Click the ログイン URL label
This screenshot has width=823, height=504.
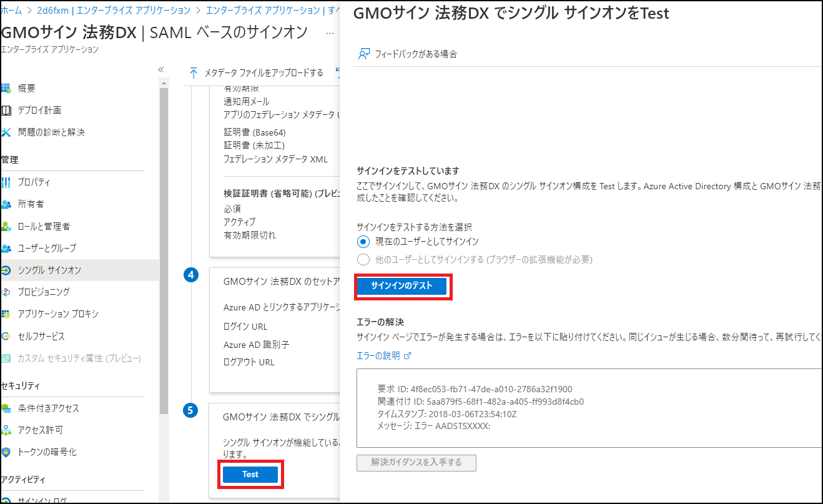[x=245, y=327]
